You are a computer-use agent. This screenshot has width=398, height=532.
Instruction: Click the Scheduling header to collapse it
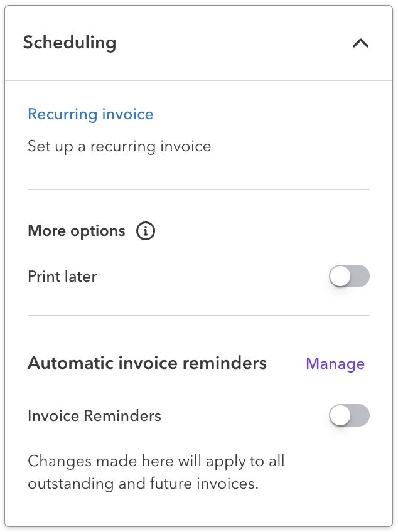[x=69, y=42]
